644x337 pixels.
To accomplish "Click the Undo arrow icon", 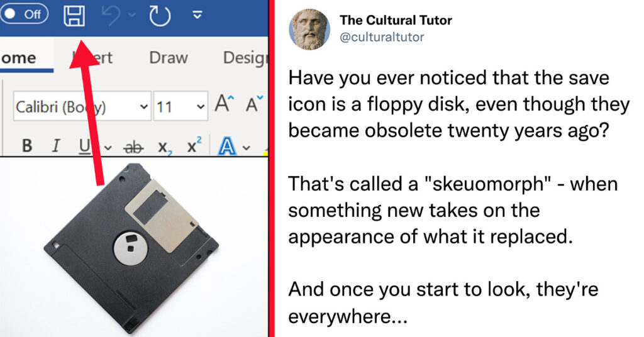I will [x=111, y=16].
